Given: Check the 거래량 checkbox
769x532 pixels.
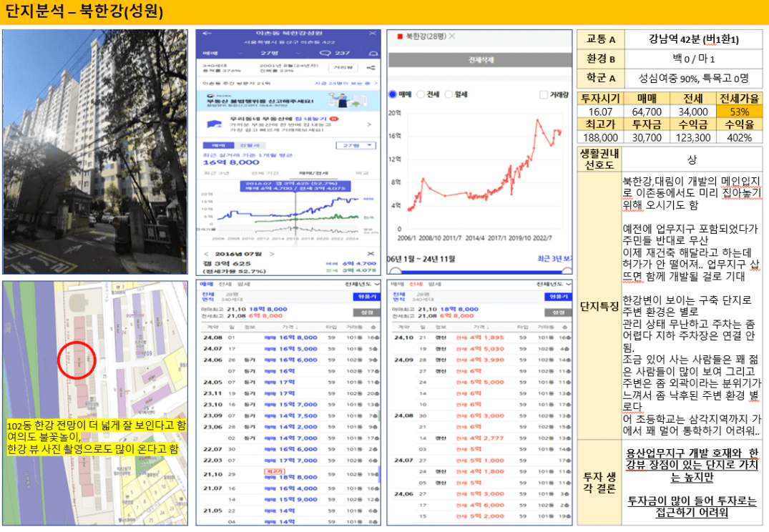Looking at the screenshot, I should pyautogui.click(x=543, y=94).
